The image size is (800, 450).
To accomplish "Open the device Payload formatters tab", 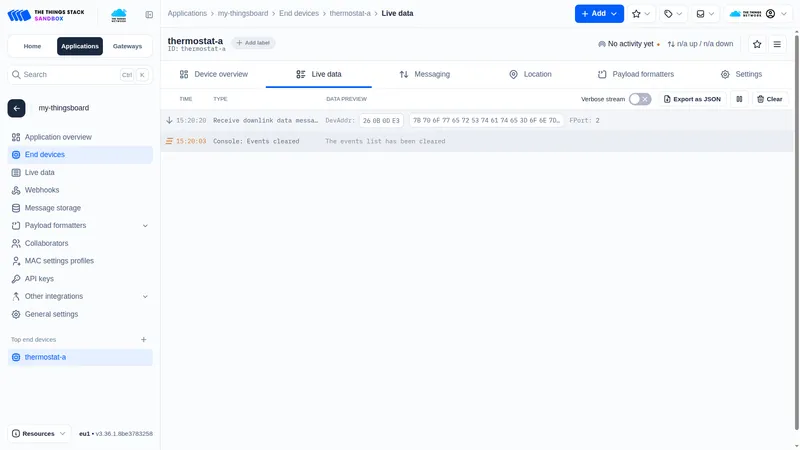I will pos(636,74).
